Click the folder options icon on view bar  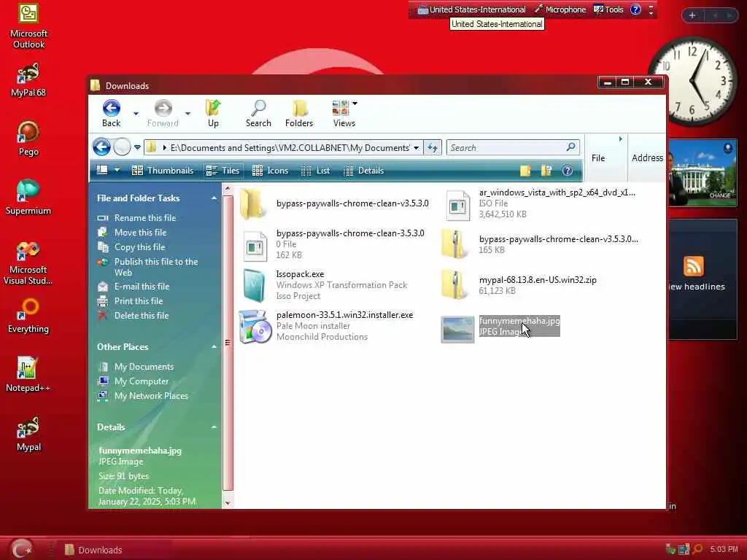pyautogui.click(x=546, y=171)
